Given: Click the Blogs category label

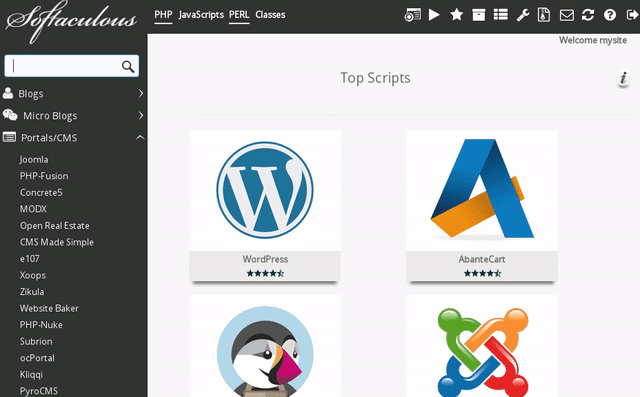Looking at the screenshot, I should 31,94.
